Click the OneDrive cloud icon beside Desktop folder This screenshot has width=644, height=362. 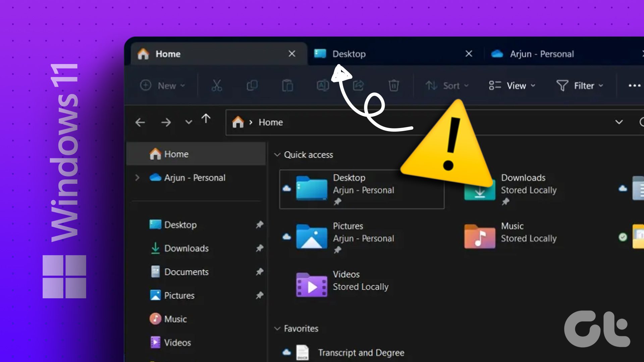tap(286, 189)
